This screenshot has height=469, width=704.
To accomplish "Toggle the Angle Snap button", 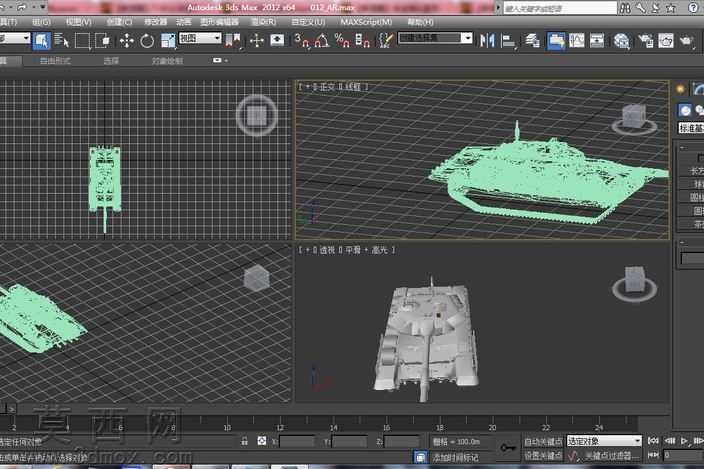I will click(321, 41).
